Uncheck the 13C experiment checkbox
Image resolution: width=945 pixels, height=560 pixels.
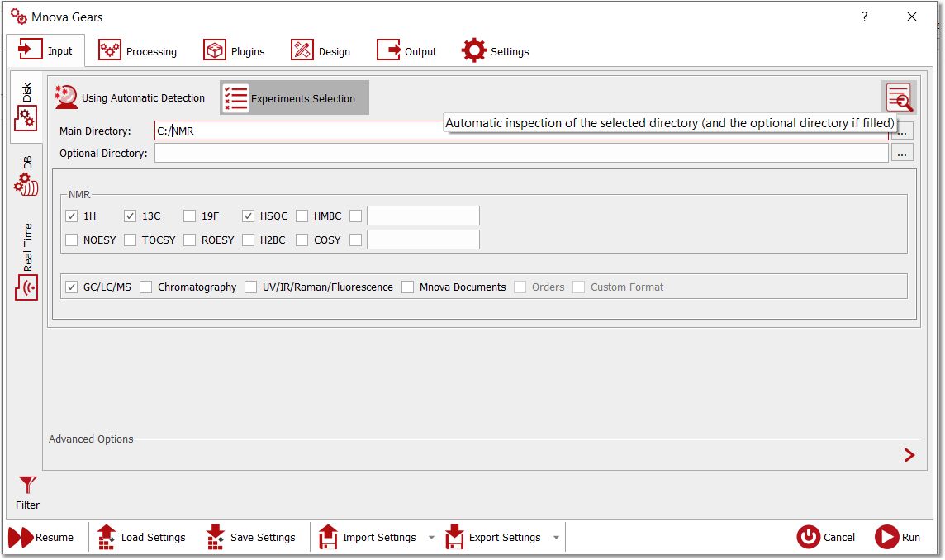click(x=131, y=216)
